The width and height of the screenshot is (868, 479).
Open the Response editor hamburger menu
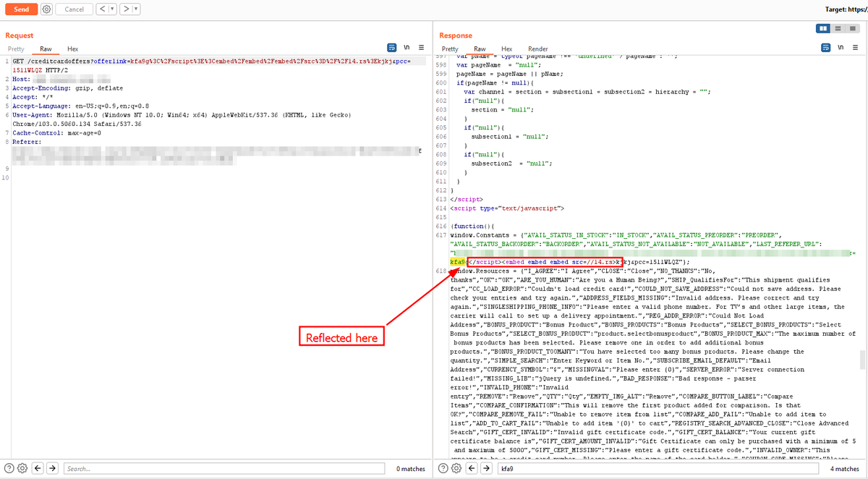pos(856,47)
